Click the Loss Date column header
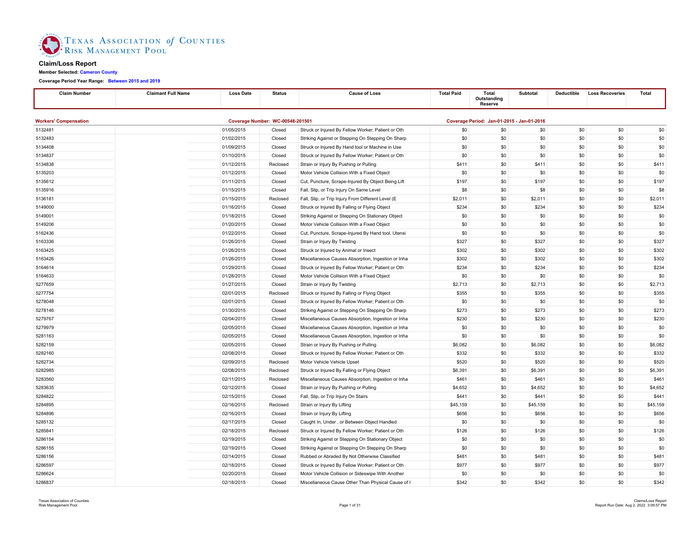Image resolution: width=700 pixels, height=540 pixels. (240, 93)
